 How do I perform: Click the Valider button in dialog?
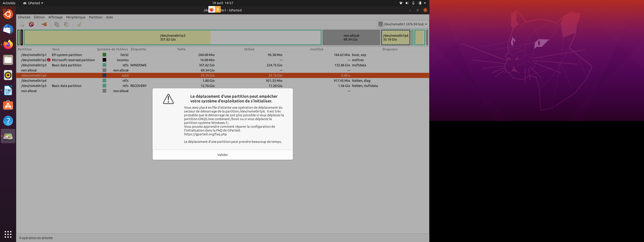(x=222, y=155)
